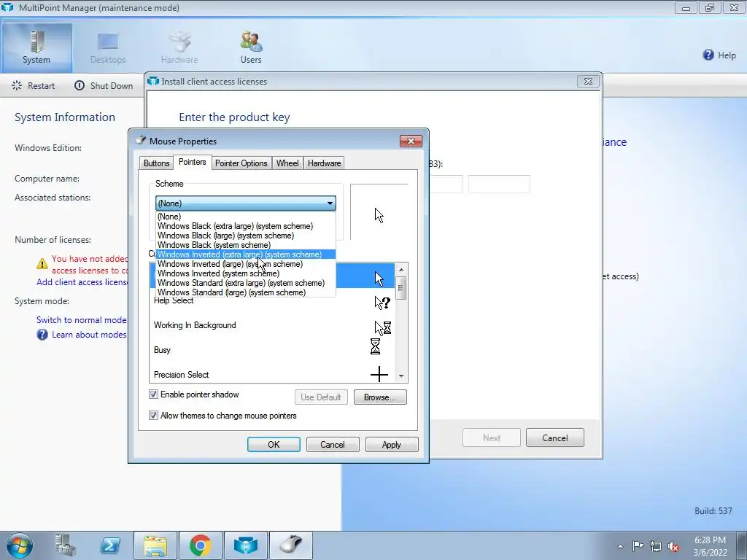Open Windows Explorer from the taskbar
Image resolution: width=747 pixels, height=560 pixels.
pyautogui.click(x=155, y=545)
